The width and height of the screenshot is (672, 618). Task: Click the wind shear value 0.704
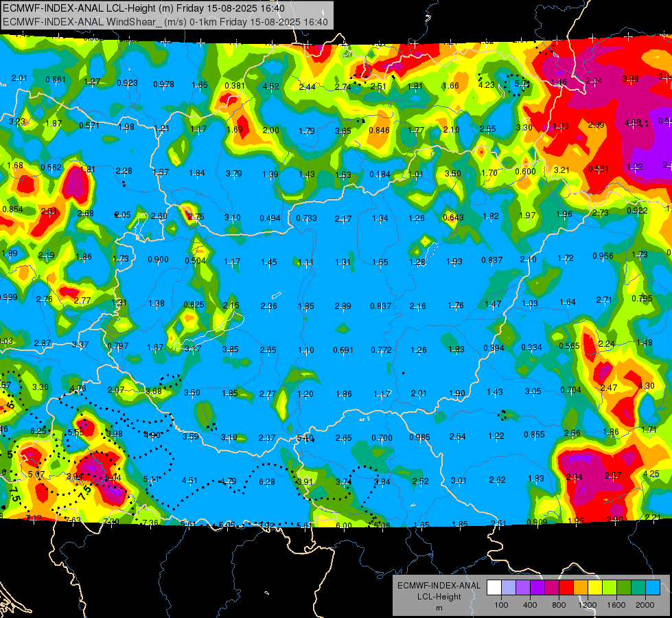(x=571, y=389)
